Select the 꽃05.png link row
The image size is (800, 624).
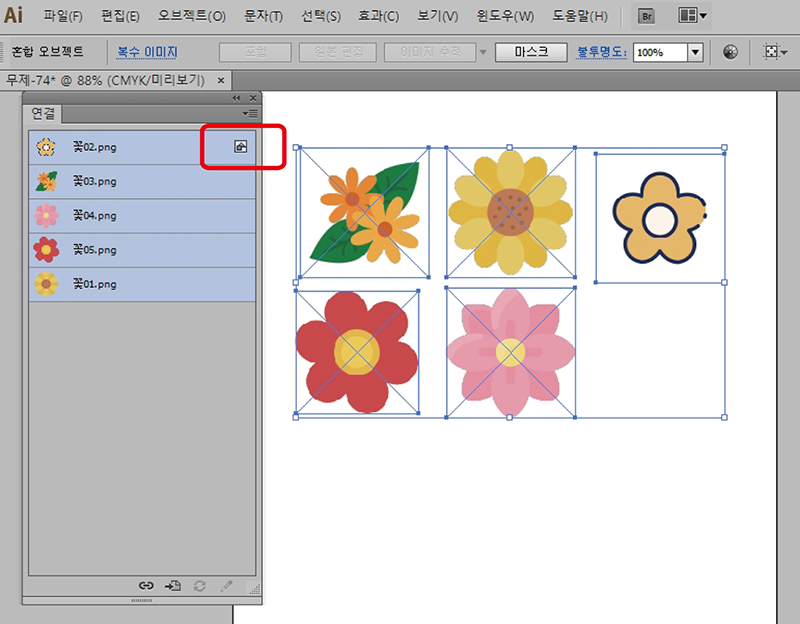pos(142,250)
